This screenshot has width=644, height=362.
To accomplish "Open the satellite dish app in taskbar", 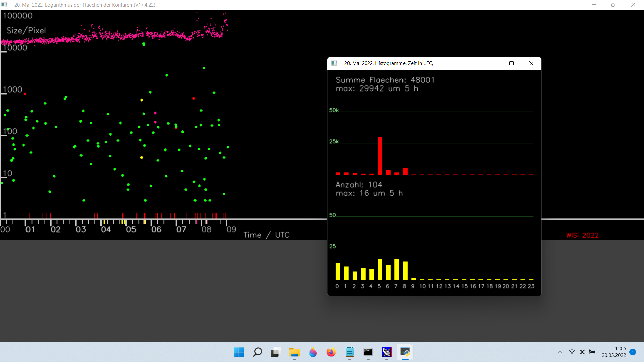I will point(386,352).
